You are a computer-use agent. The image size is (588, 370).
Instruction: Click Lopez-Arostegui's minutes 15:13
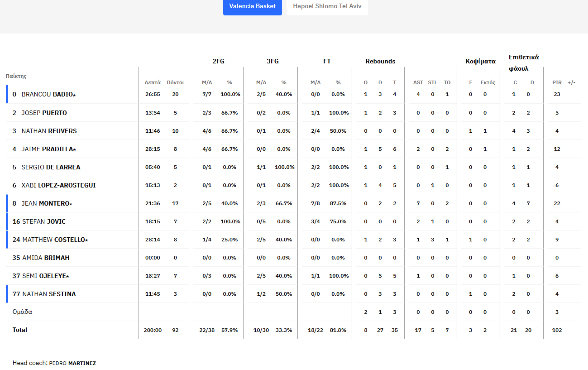pyautogui.click(x=153, y=185)
